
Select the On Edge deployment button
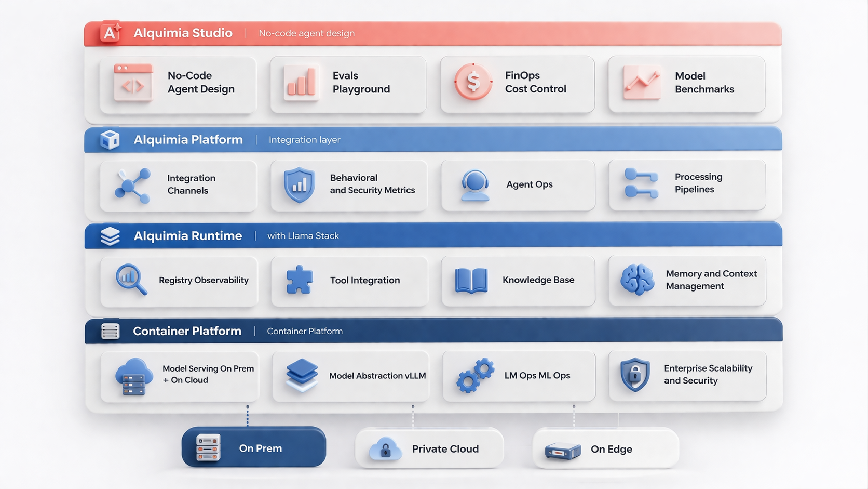(x=606, y=448)
